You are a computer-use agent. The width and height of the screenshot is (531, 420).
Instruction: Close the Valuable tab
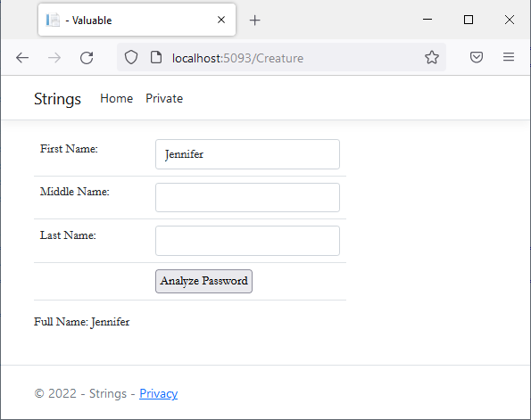coord(221,20)
